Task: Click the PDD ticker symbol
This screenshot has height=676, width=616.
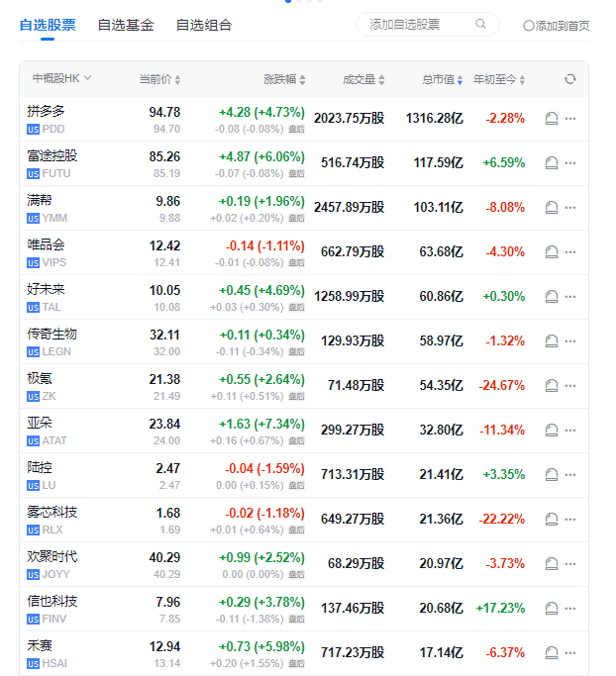Action: [53, 129]
